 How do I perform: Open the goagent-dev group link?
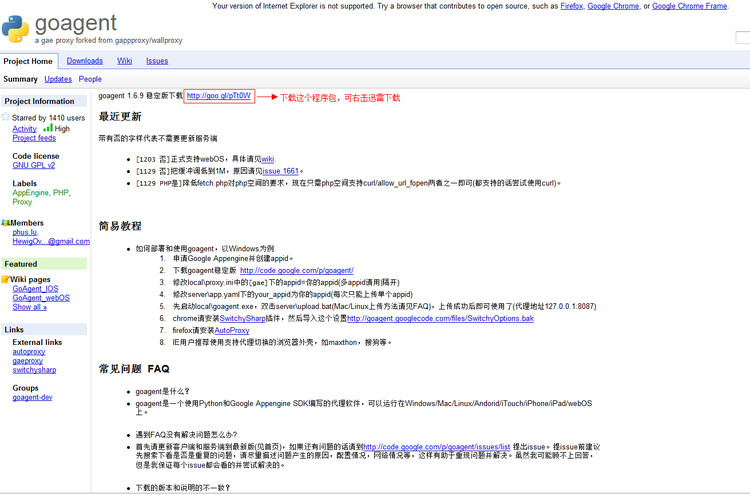[32, 397]
